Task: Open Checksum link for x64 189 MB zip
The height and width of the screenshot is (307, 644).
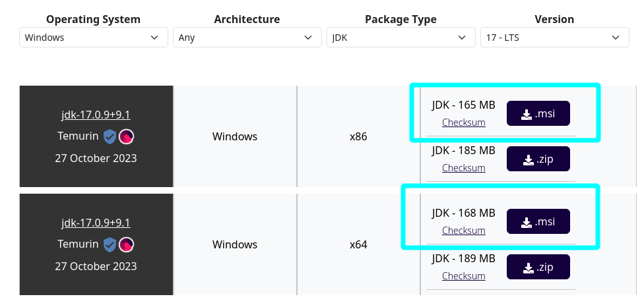Action: pos(463,276)
